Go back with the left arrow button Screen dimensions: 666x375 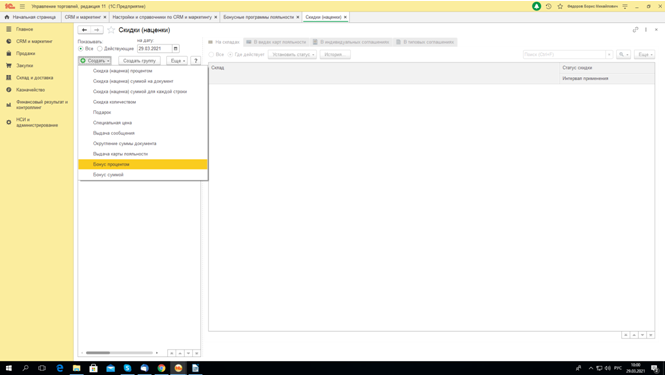tap(84, 30)
